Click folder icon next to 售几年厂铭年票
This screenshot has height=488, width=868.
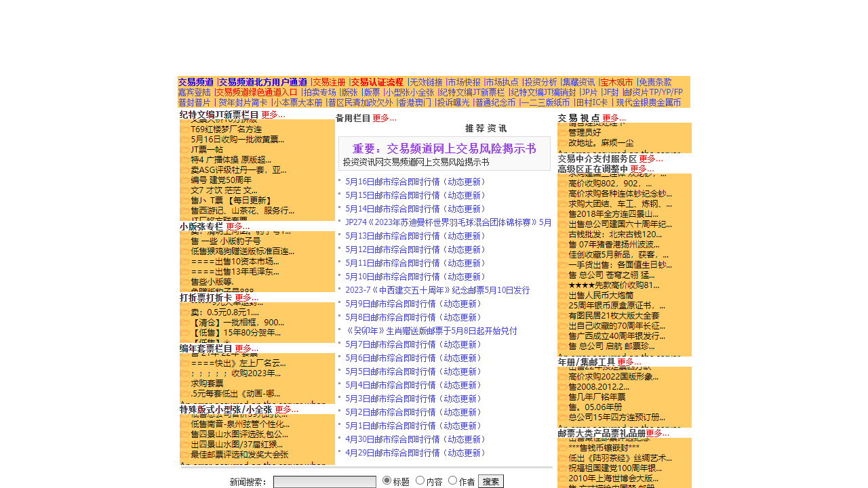click(562, 396)
